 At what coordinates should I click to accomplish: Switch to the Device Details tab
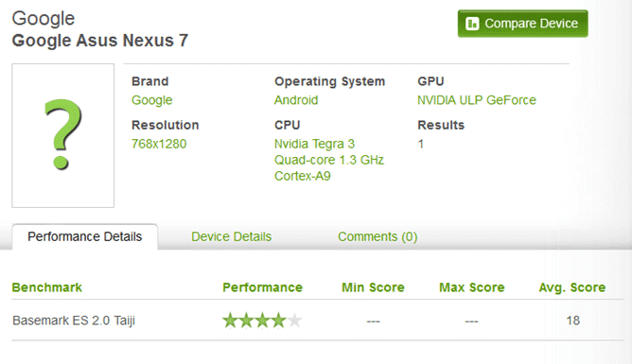pyautogui.click(x=232, y=236)
